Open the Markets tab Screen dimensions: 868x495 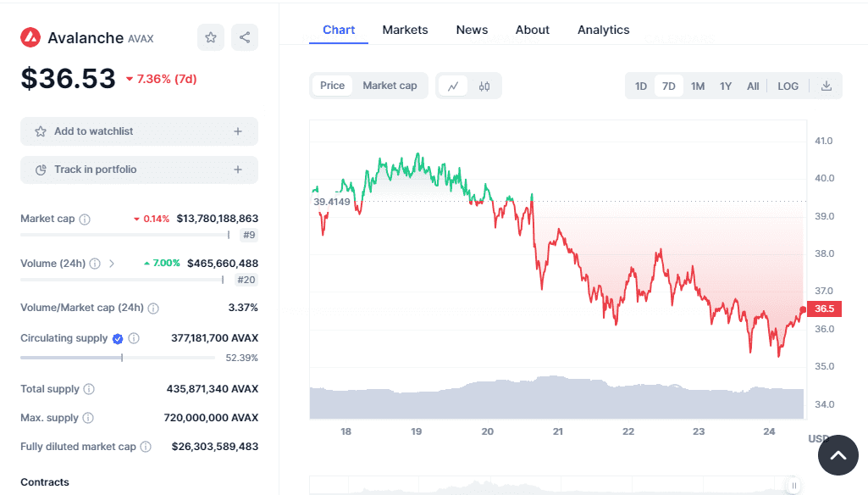(x=406, y=30)
